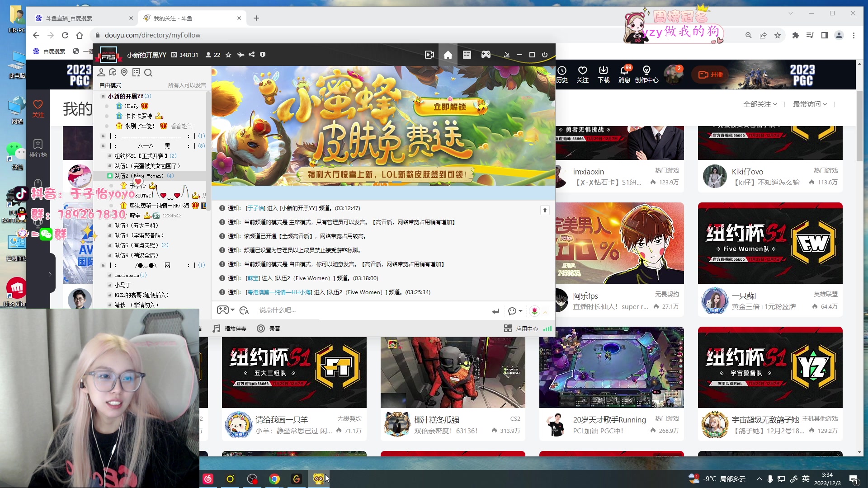Click the 蘇宝 link in chat notification
The image size is (868, 488).
click(x=253, y=278)
